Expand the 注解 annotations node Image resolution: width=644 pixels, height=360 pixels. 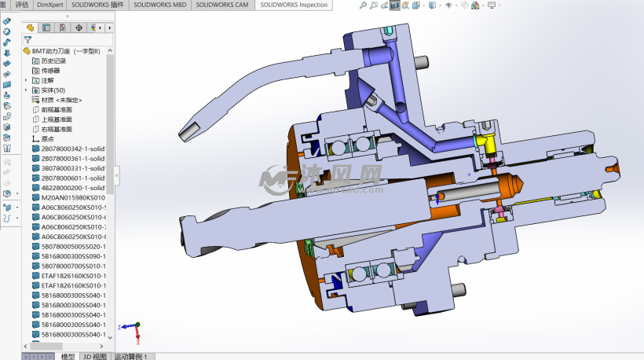click(26, 80)
